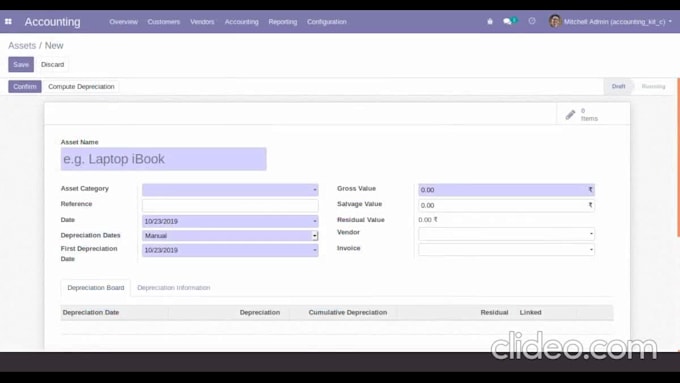Click the Depreciation column header
The width and height of the screenshot is (680, 383).
pyautogui.click(x=260, y=312)
